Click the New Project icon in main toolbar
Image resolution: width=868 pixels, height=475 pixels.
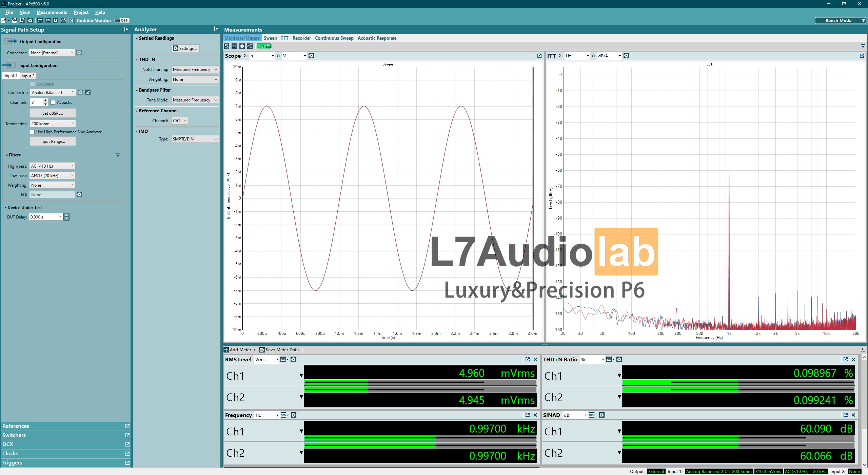point(3,20)
